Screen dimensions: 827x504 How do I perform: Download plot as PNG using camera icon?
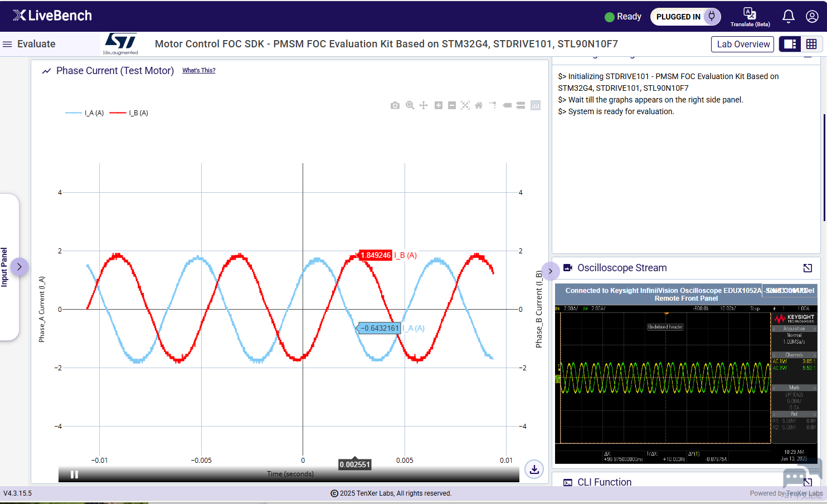point(395,105)
